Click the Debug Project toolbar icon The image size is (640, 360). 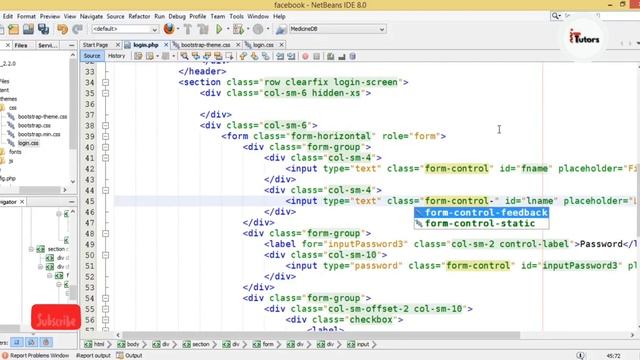(238, 29)
